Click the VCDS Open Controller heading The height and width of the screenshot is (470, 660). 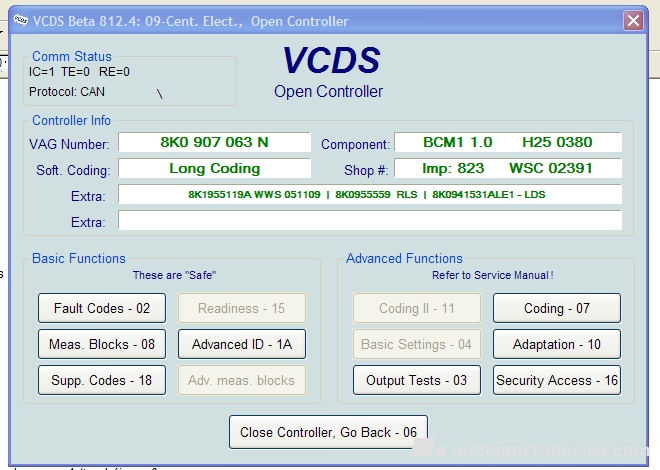pos(330,73)
